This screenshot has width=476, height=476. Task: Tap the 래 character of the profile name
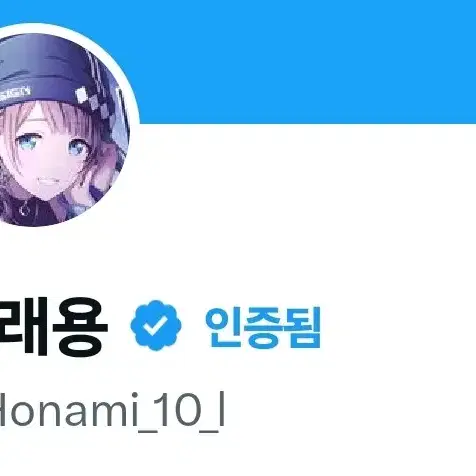pos(23,326)
